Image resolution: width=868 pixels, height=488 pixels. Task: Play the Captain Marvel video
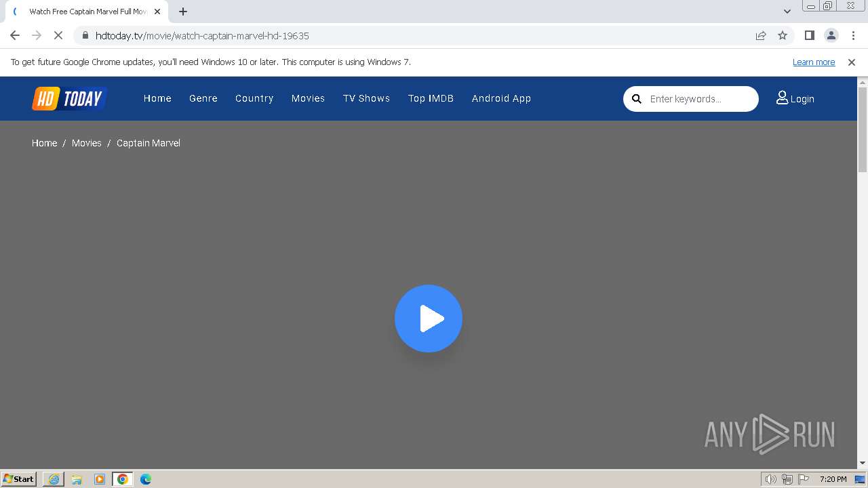pyautogui.click(x=429, y=319)
